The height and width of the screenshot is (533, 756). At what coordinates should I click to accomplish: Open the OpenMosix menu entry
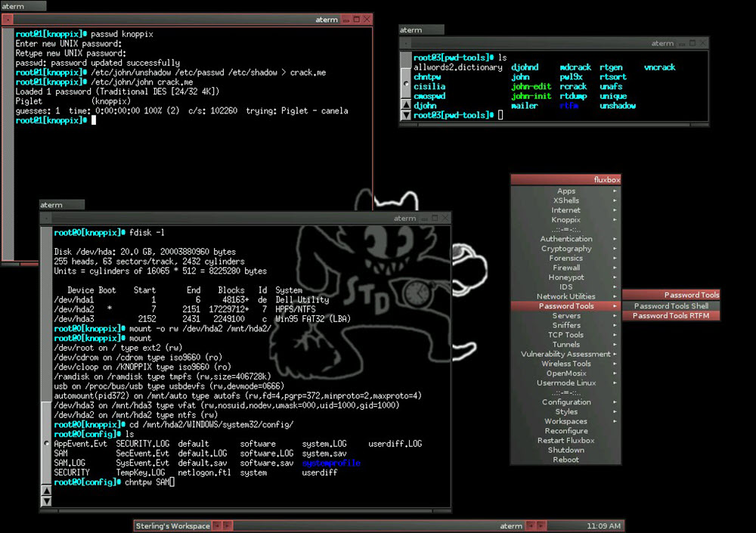point(566,373)
